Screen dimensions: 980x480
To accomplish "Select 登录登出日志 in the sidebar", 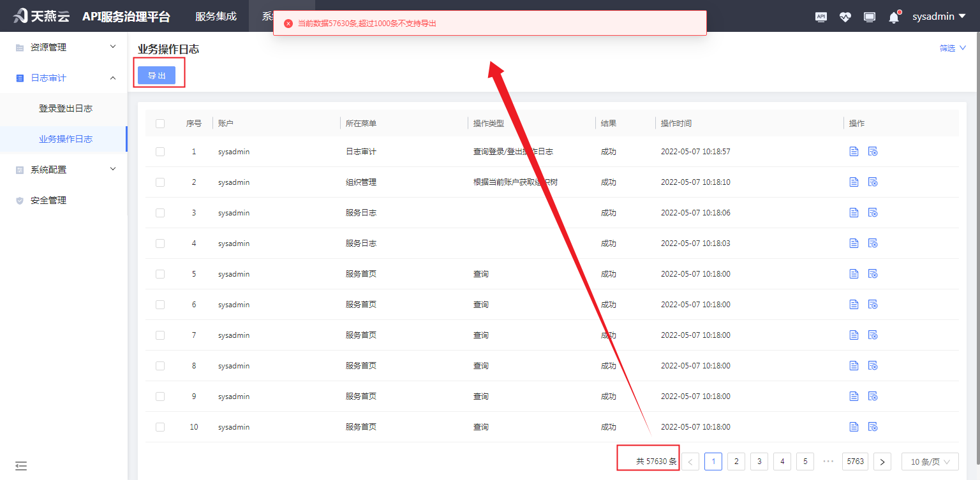I will [65, 108].
